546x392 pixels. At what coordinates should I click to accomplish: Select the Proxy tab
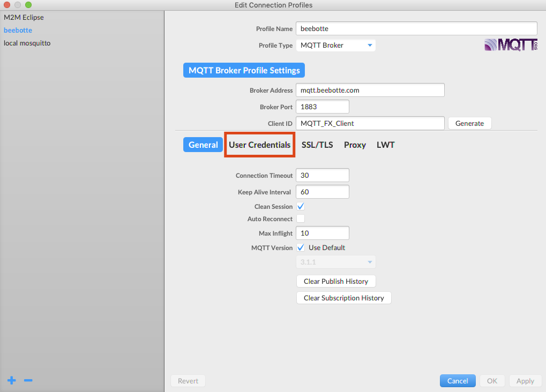(x=355, y=145)
